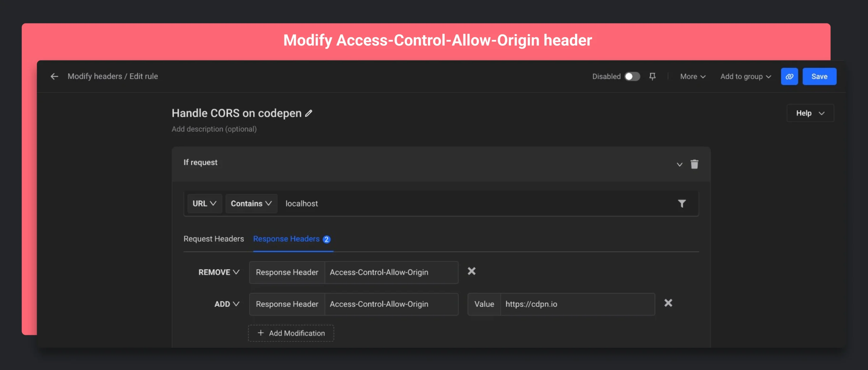
Task: Click the https://cdpn.io value field
Action: pyautogui.click(x=577, y=304)
